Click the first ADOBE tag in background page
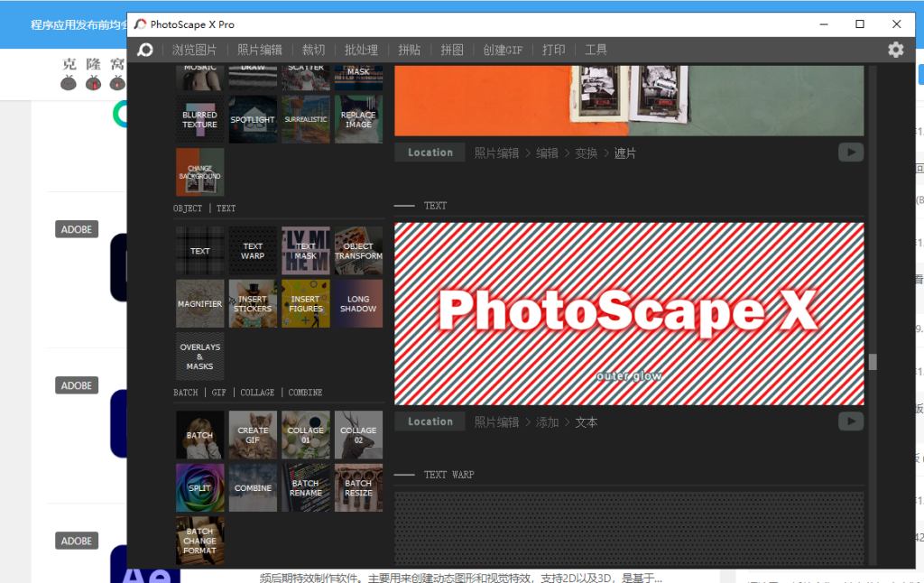Image resolution: width=924 pixels, height=583 pixels. (x=77, y=229)
